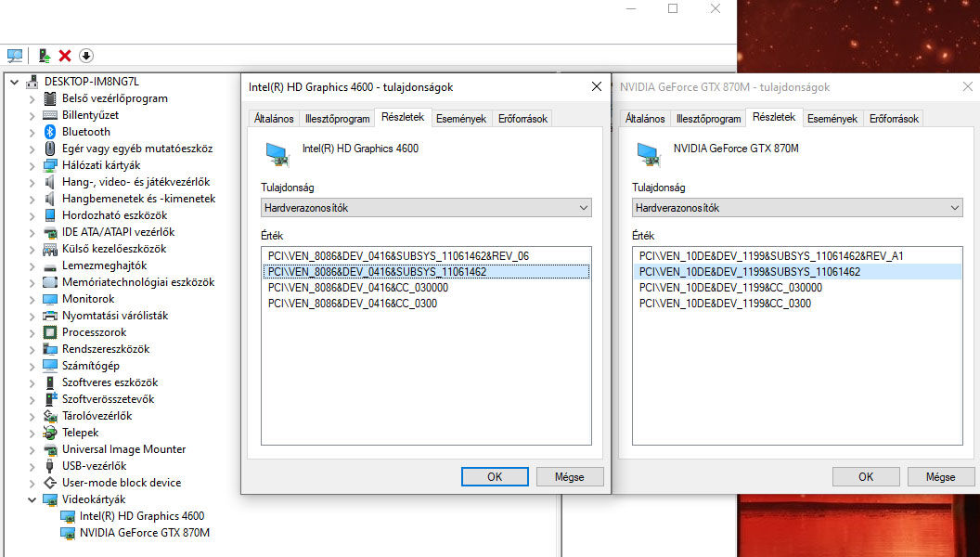
Task: Click the Hangbemenetek és -kimenetek speaker icon
Action: point(50,199)
